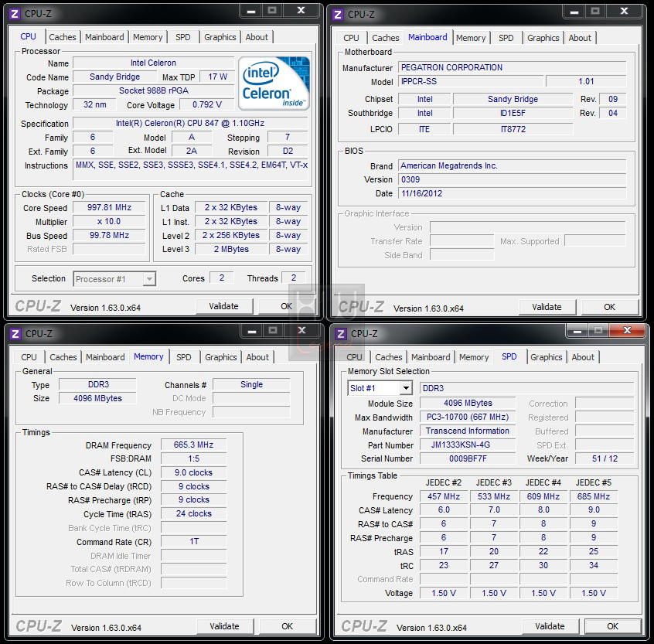Open About tab in CPU window
This screenshot has height=644, width=654.
click(257, 37)
